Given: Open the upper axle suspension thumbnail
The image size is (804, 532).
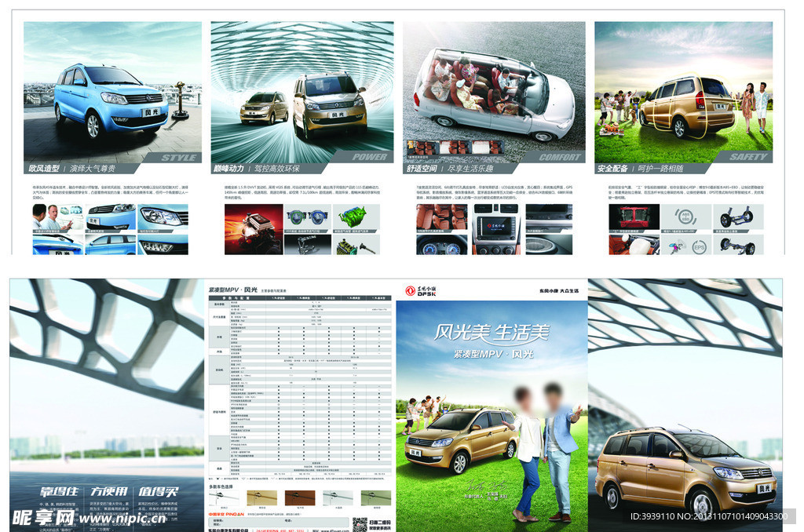Looking at the screenshot, I should 738,217.
